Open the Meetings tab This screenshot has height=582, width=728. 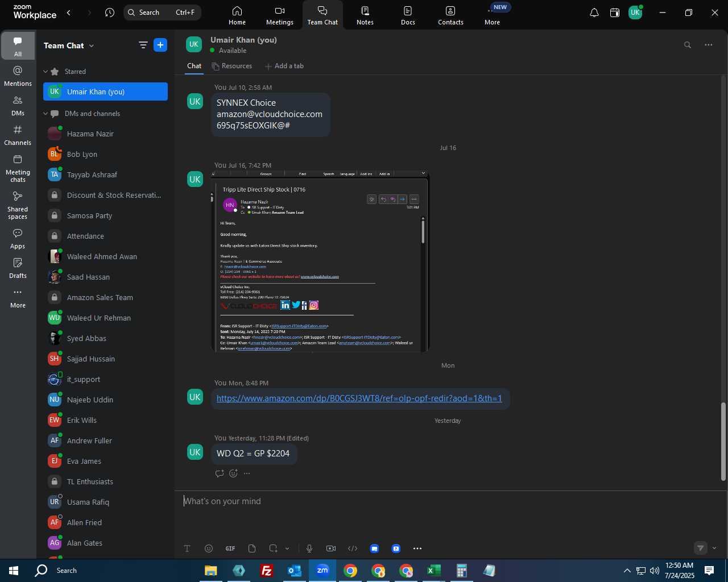[x=280, y=15]
